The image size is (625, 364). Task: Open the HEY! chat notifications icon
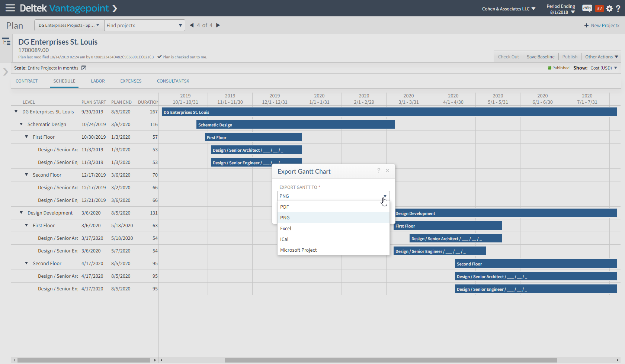tap(587, 8)
